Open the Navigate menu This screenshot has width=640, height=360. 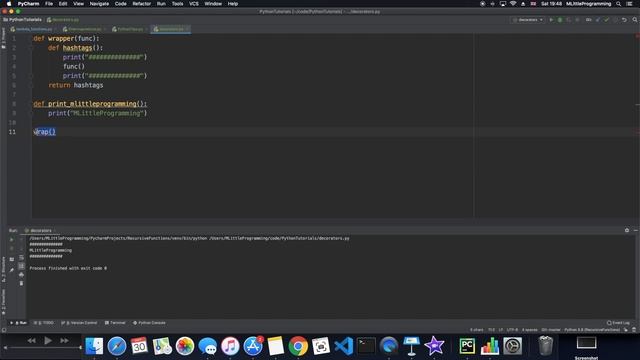pyautogui.click(x=99, y=4)
